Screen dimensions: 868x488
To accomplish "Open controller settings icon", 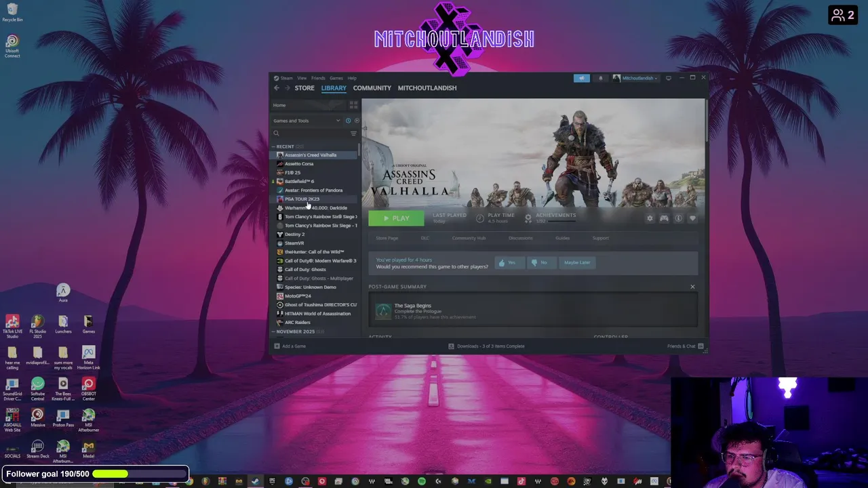I will 664,218.
